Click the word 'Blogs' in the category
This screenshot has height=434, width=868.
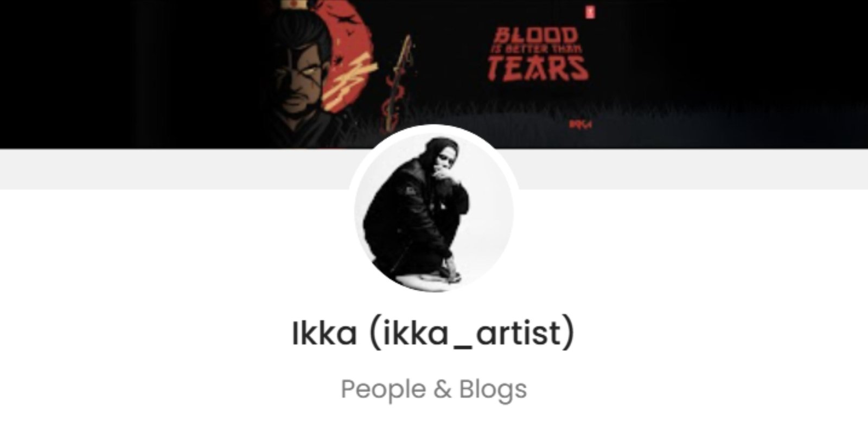pos(493,389)
